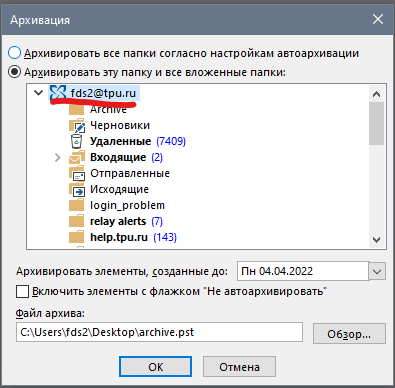Select archive this folder and subfolders option
395x388 pixels.
pyautogui.click(x=15, y=72)
